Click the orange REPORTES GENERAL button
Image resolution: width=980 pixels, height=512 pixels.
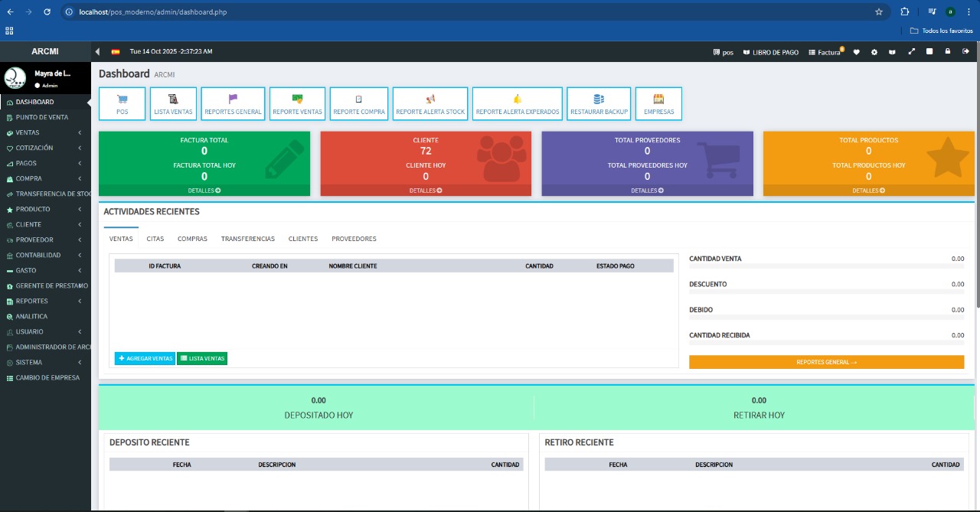[826, 362]
